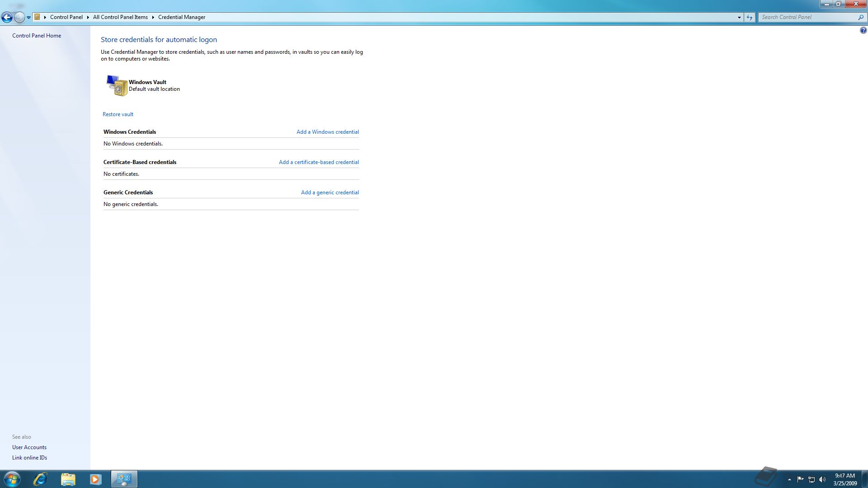The width and height of the screenshot is (868, 488).
Task: Click Add a Windows credential
Action: 328,132
